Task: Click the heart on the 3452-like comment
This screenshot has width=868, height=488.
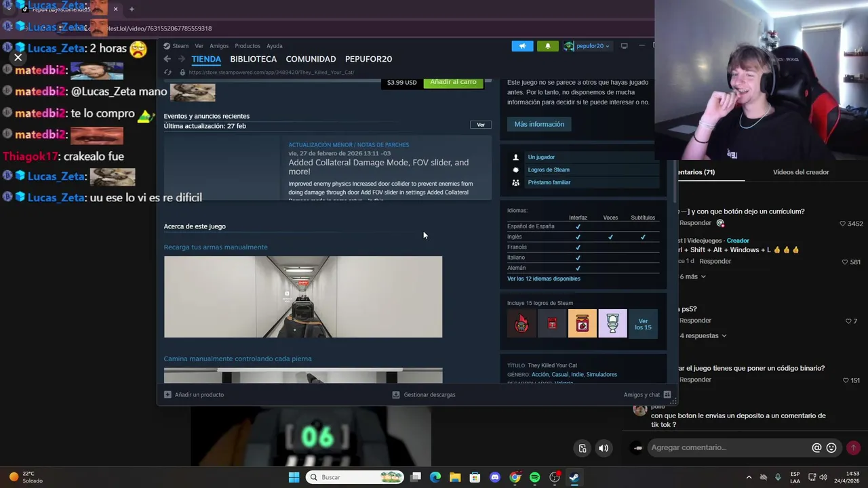Action: [x=842, y=224]
